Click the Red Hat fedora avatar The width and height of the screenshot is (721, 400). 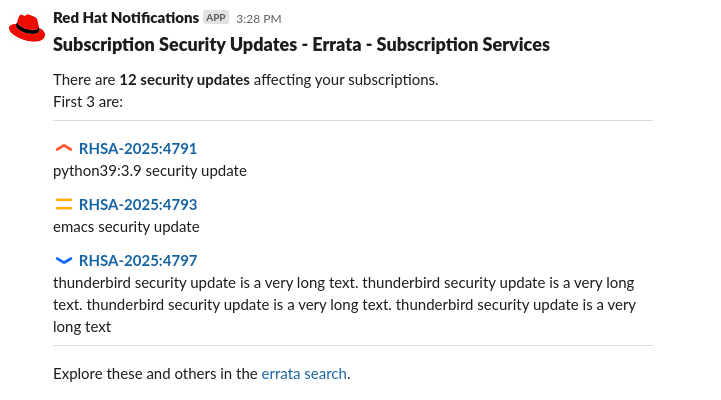coord(27,28)
